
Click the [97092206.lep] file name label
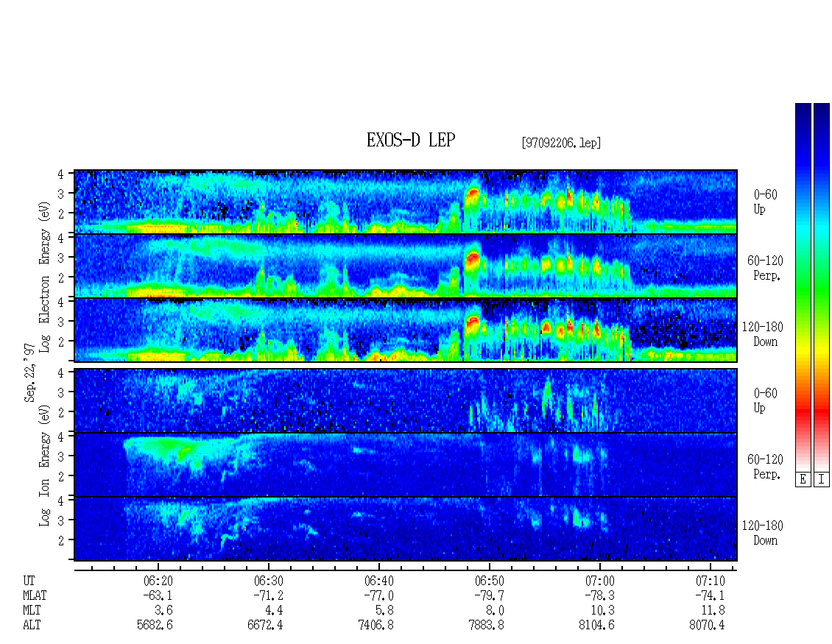[561, 143]
